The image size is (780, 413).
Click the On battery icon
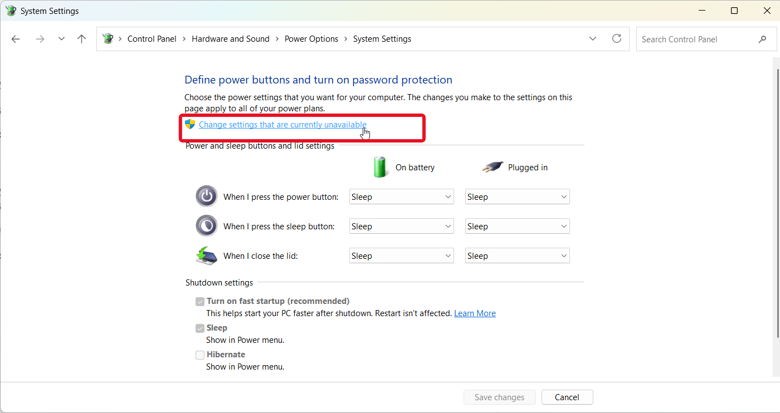(380, 167)
